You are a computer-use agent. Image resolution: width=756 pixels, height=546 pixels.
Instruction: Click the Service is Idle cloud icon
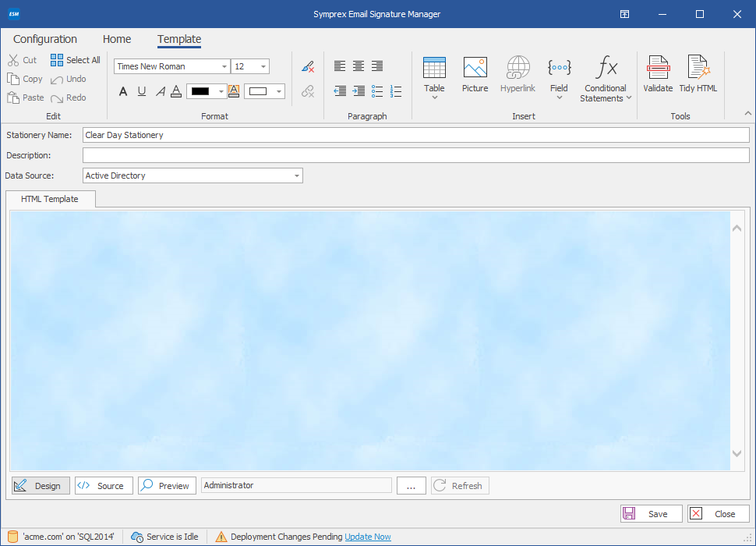[x=137, y=537]
